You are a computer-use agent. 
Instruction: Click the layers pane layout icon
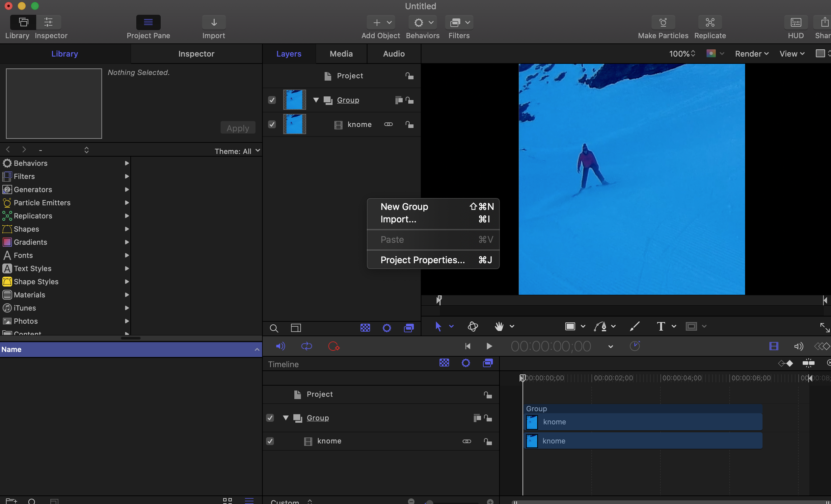[x=296, y=328]
